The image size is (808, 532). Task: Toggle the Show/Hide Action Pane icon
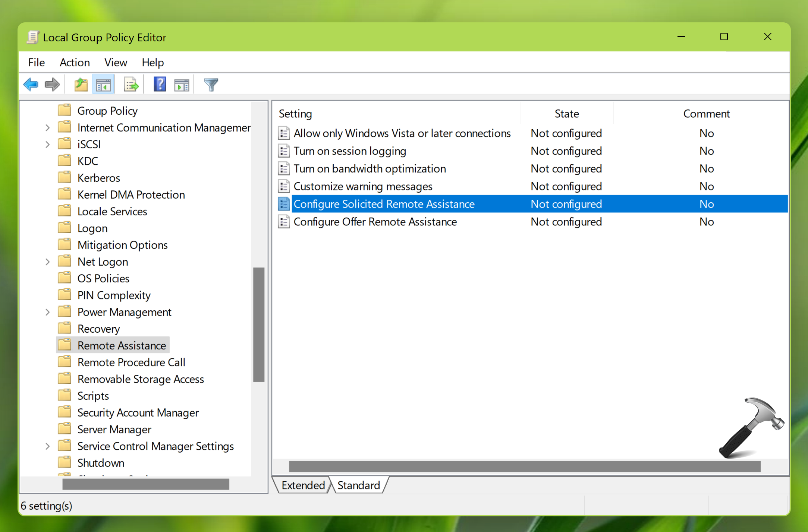[x=182, y=84]
